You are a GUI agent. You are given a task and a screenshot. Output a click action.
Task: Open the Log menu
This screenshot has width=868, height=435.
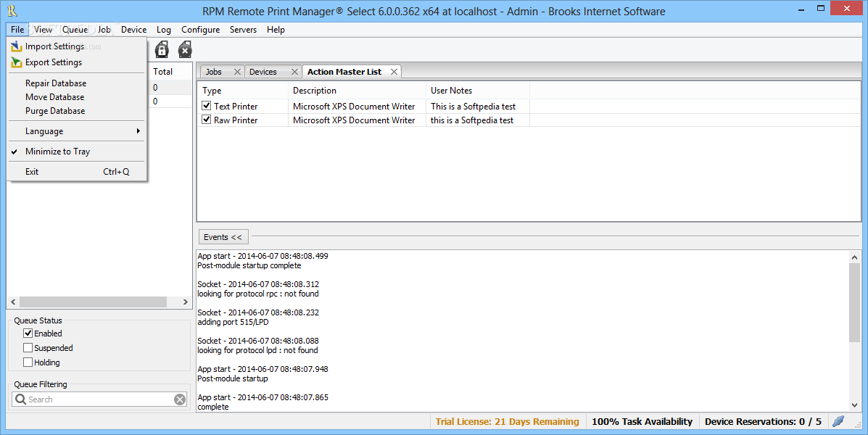(164, 30)
